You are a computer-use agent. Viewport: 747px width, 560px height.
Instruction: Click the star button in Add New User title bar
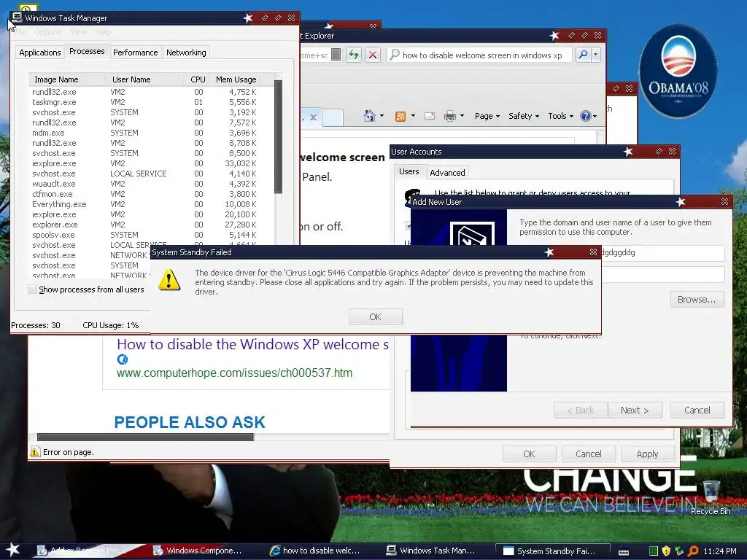(x=681, y=202)
